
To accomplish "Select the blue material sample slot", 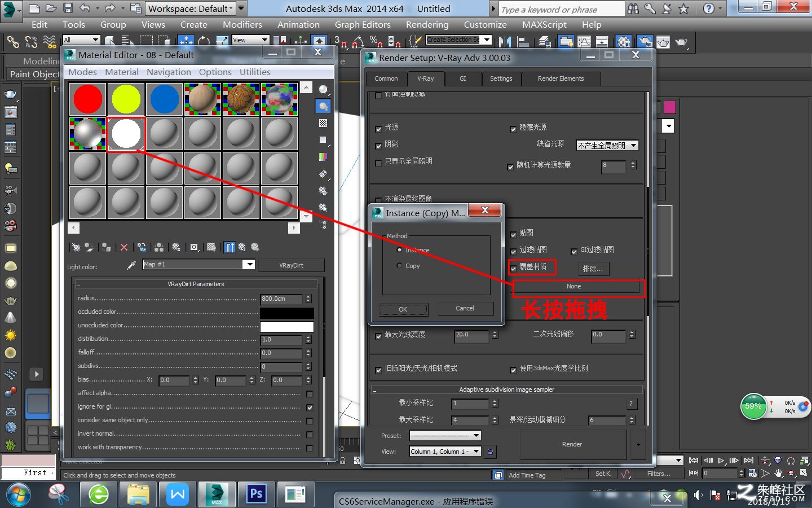I will (165, 99).
